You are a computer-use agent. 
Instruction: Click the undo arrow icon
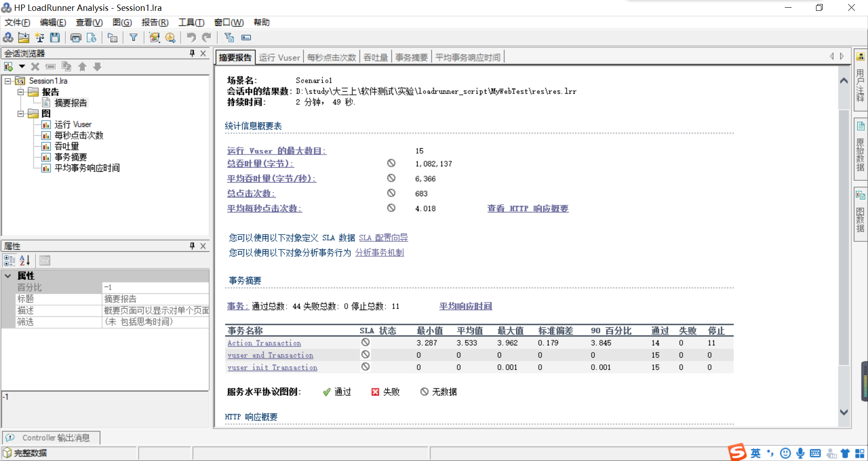click(191, 38)
